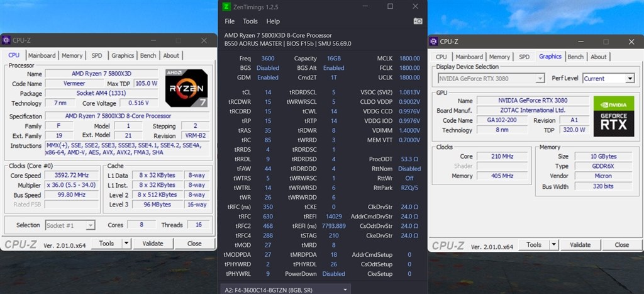Click the tREFI value 14029
This screenshot has height=294, width=644.
[x=334, y=217]
